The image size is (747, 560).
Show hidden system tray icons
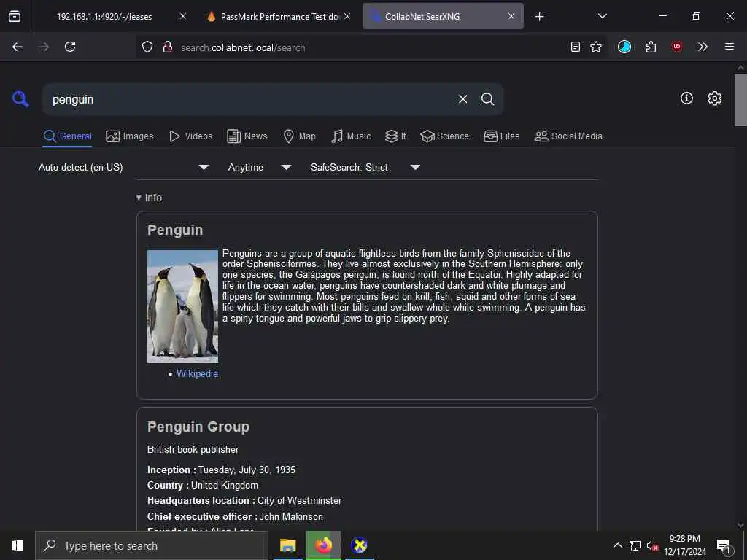pyautogui.click(x=617, y=545)
